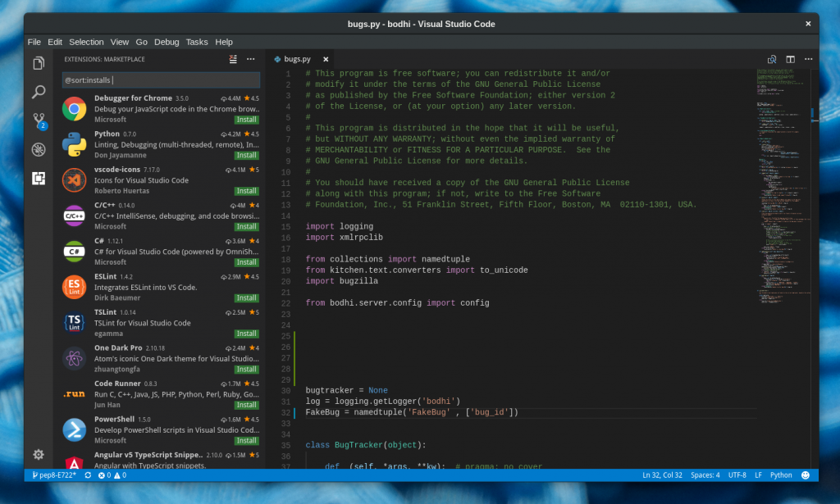Click the One Dark Pro atom logo
Image resolution: width=840 pixels, height=504 pixels.
(x=74, y=358)
